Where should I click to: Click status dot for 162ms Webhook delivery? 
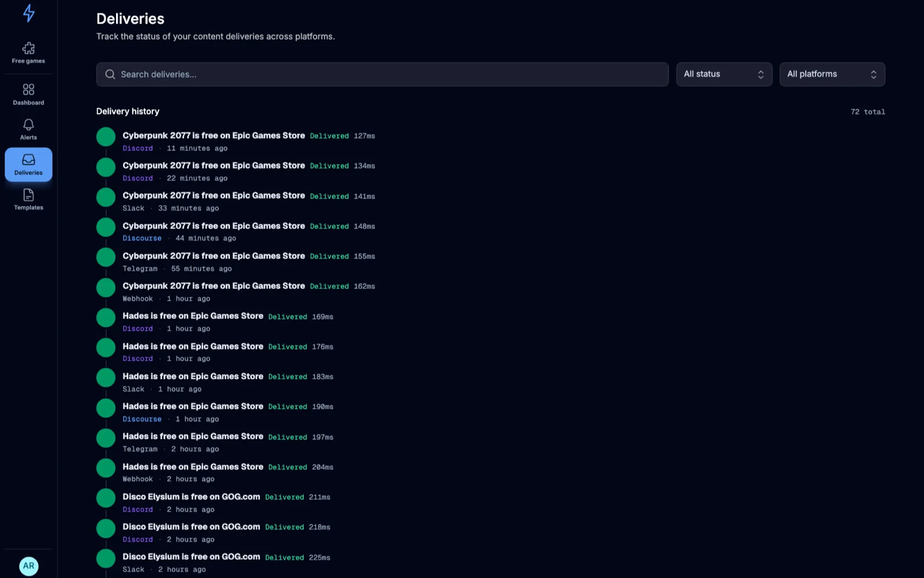pos(106,287)
